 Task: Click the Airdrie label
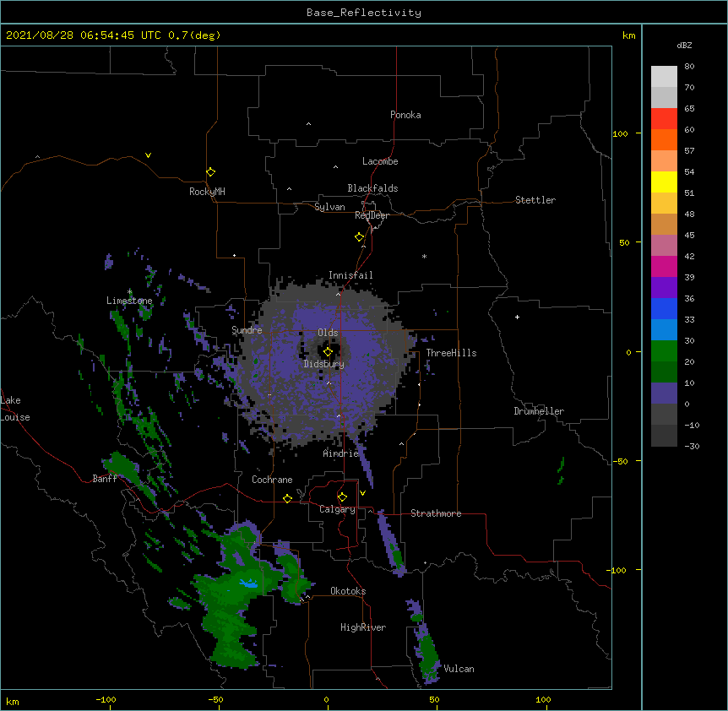tap(340, 453)
